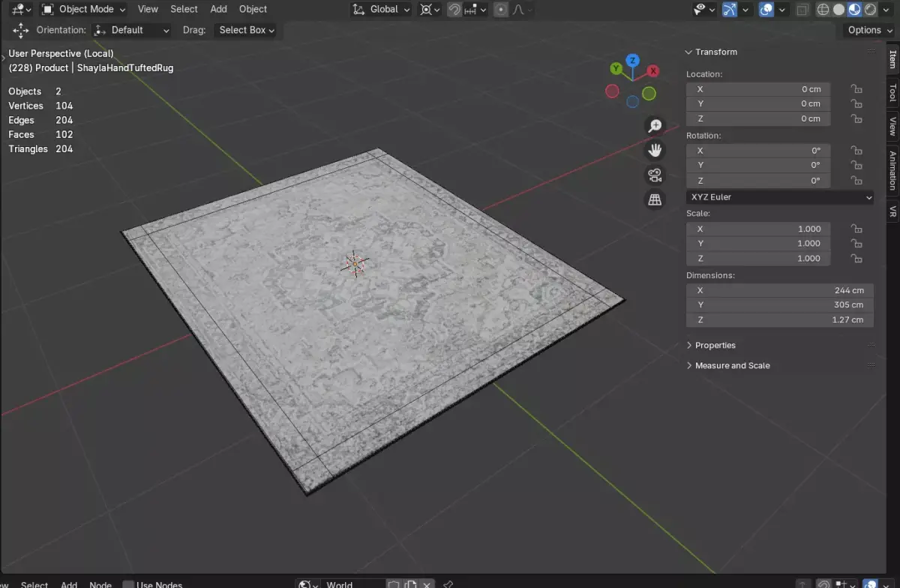Open the XYZ Euler rotation mode dropdown
The height and width of the screenshot is (588, 900).
tap(780, 197)
